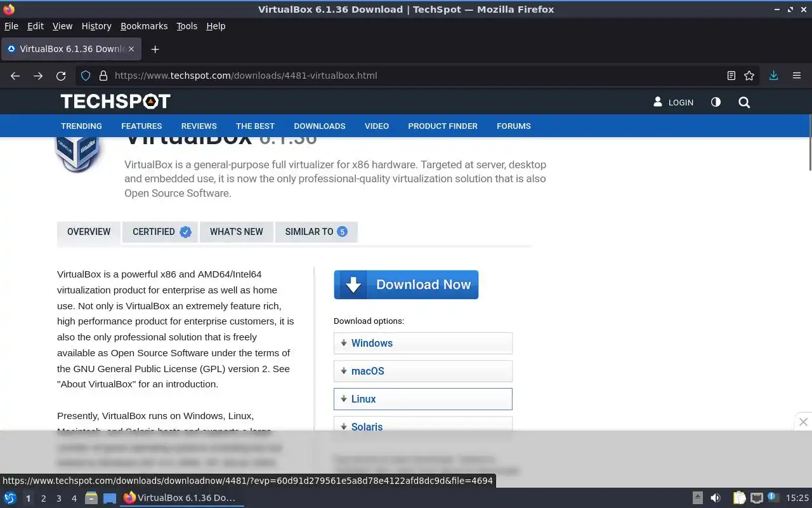Open the Help menu
The height and width of the screenshot is (508, 812).
point(216,26)
